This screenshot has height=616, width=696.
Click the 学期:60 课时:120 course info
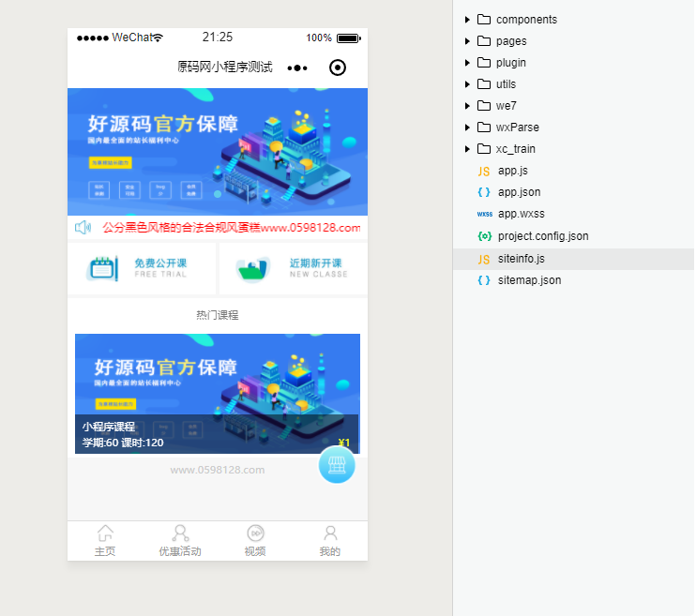click(x=123, y=443)
